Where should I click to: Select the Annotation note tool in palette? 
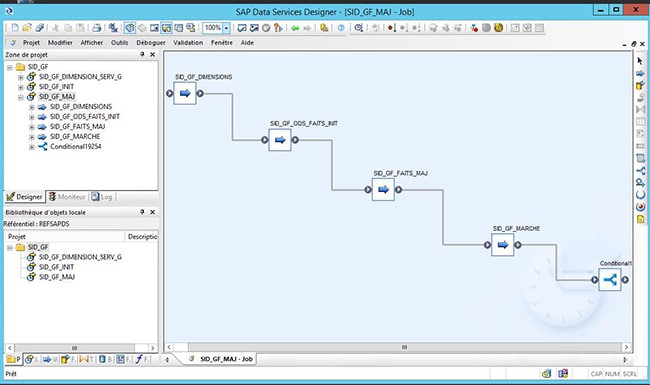click(640, 219)
